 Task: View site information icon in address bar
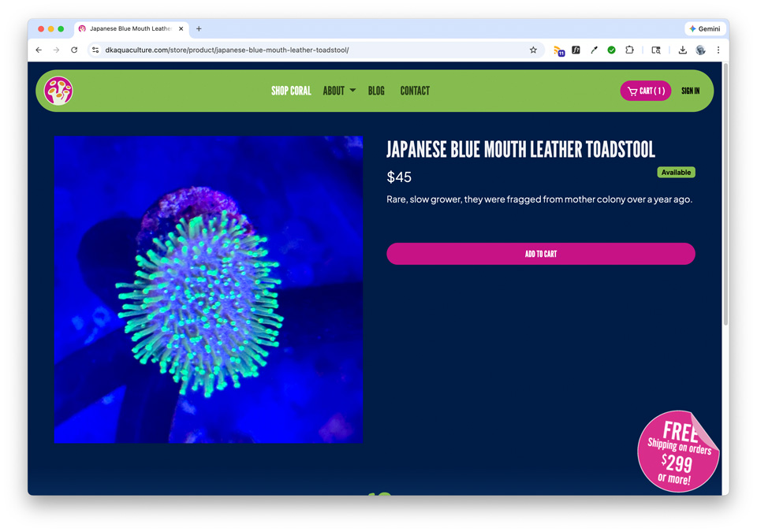point(95,50)
